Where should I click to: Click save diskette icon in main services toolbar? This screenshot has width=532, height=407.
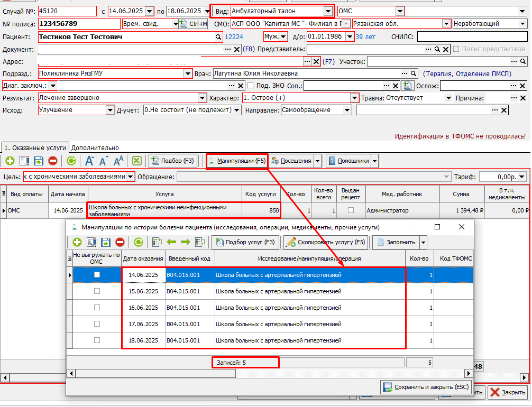click(x=39, y=161)
